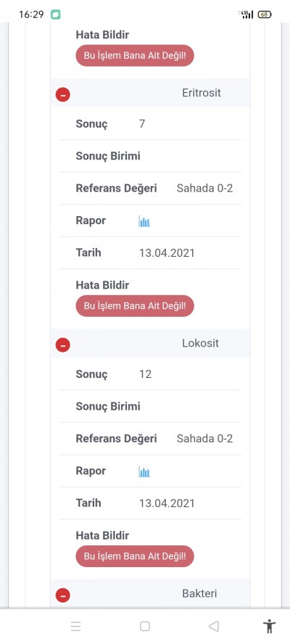Open accessibility shortcut figure icon
Image resolution: width=290 pixels, height=644 pixels.
click(x=270, y=627)
